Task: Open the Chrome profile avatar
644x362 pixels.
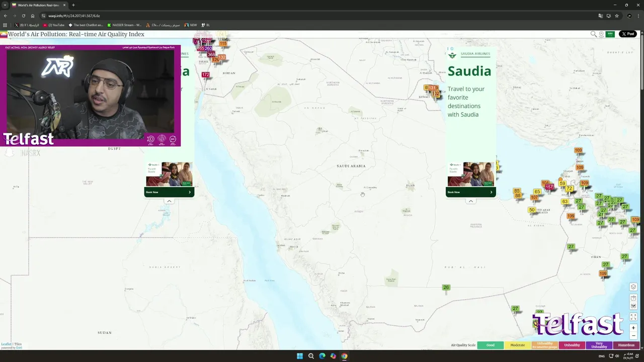Action: 629,16
